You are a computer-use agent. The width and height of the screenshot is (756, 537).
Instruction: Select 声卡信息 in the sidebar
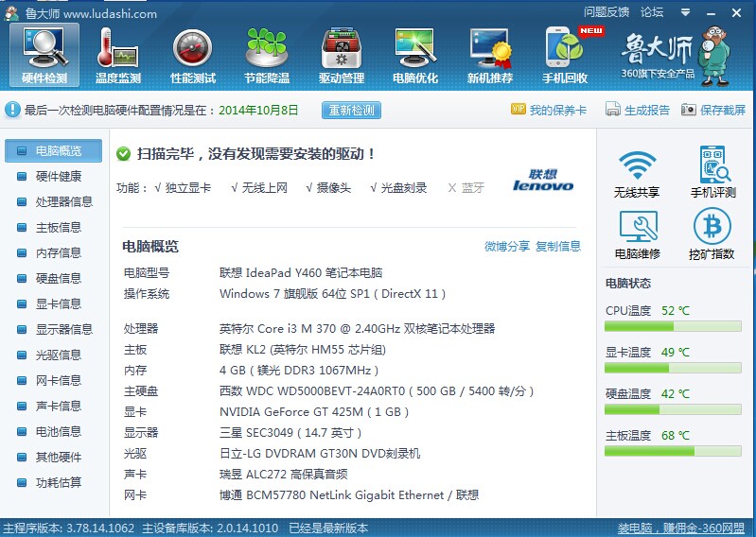[x=54, y=406]
